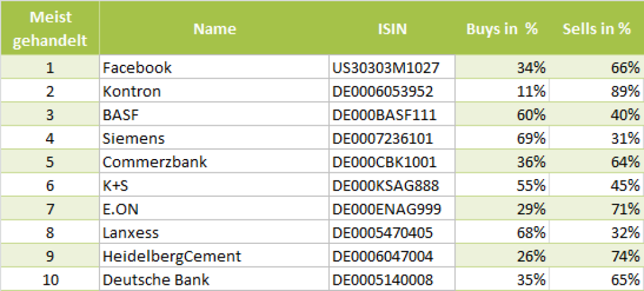Select the 'Buys in %' column header
The image size is (644, 291).
pos(502,29)
